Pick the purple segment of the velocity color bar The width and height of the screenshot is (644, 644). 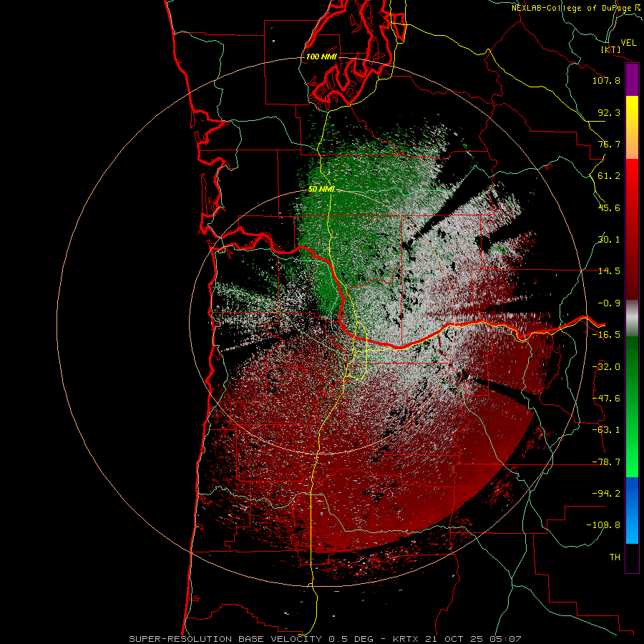coord(632,80)
